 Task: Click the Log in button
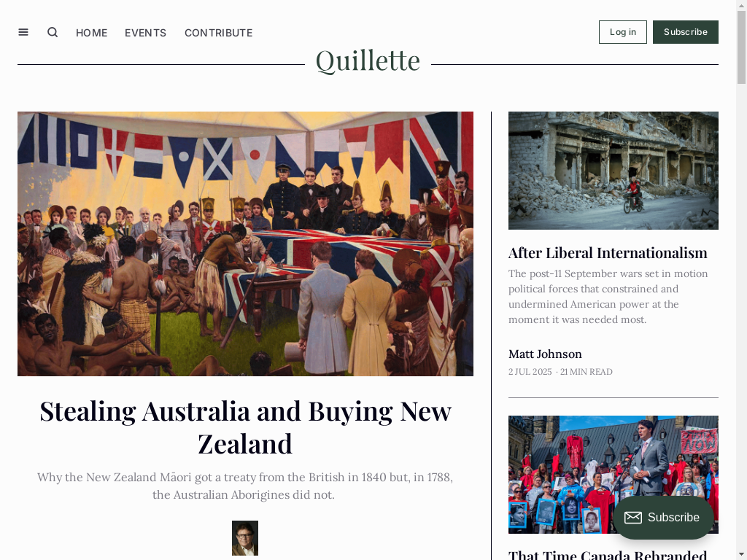point(623,32)
